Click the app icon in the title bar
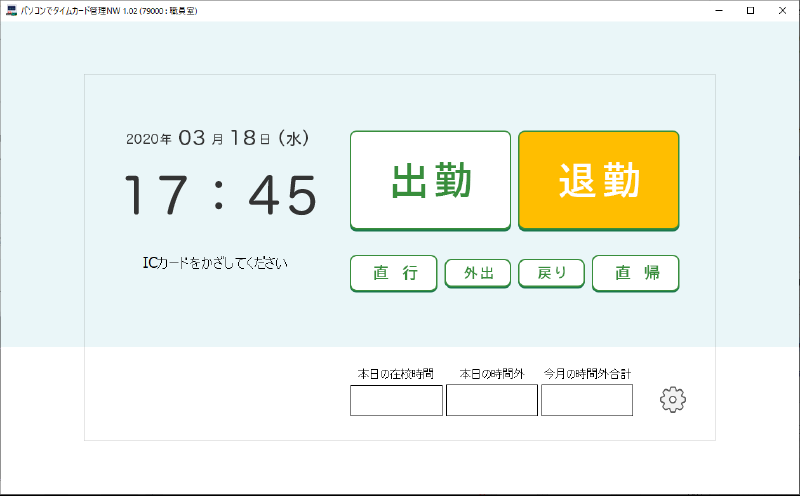 point(11,10)
